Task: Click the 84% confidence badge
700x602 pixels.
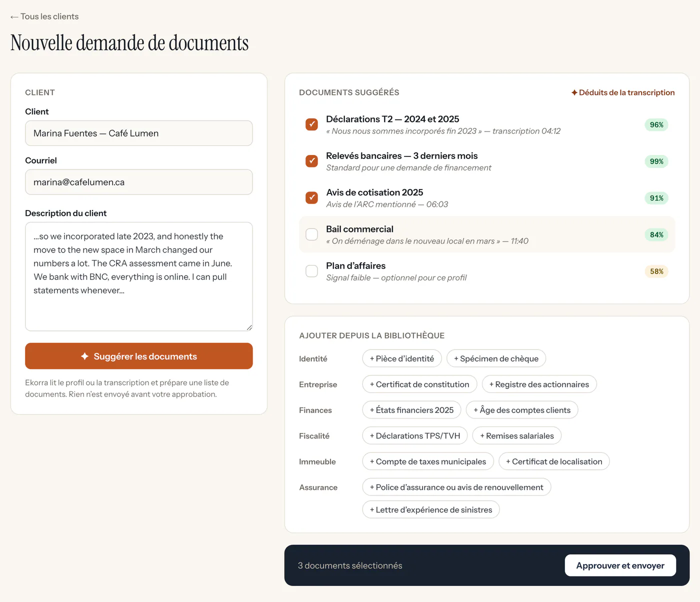Action: point(656,234)
